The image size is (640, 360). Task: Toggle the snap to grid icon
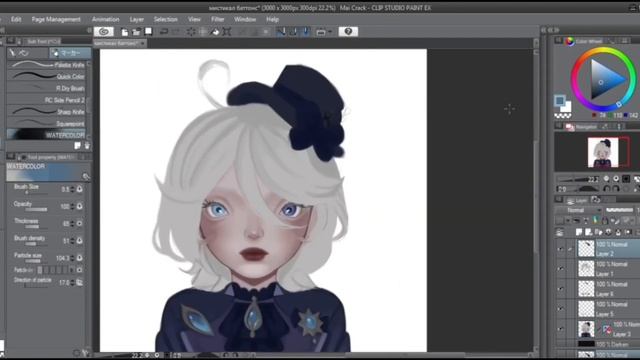[306, 31]
